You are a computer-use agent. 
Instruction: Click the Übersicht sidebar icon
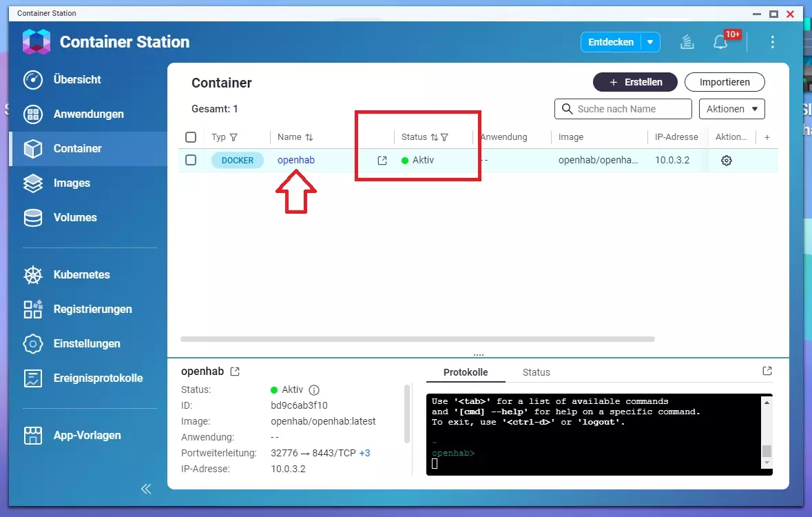point(32,80)
